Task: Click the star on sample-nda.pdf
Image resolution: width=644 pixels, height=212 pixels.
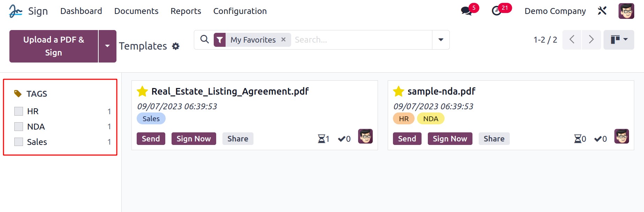Action: (399, 92)
